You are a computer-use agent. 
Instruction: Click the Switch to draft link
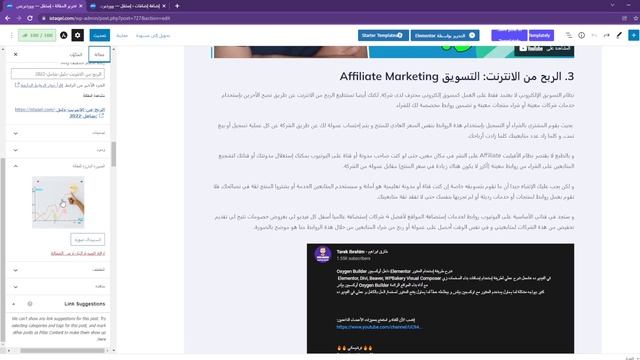[x=153, y=36]
